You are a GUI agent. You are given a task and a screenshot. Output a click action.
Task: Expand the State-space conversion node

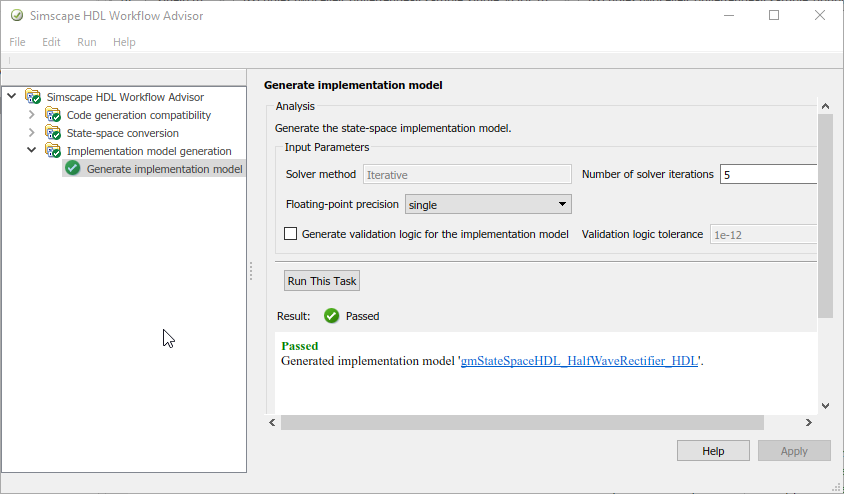(x=31, y=133)
